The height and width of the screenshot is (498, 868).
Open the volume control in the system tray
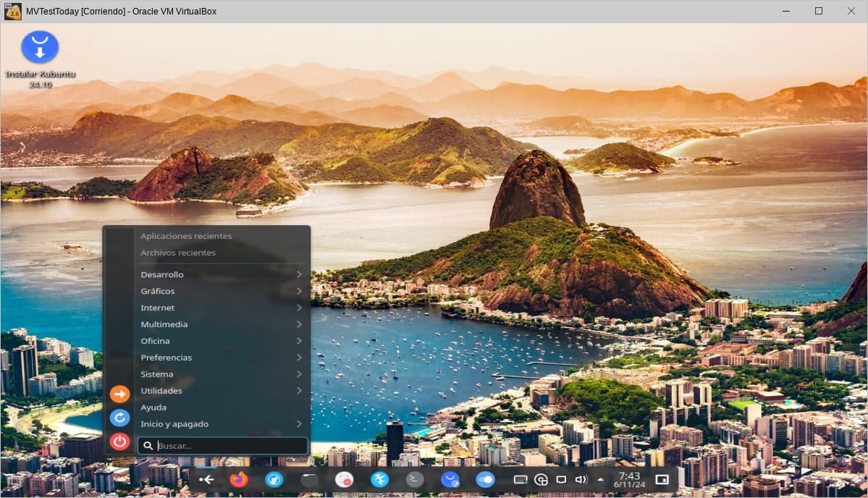click(x=581, y=479)
